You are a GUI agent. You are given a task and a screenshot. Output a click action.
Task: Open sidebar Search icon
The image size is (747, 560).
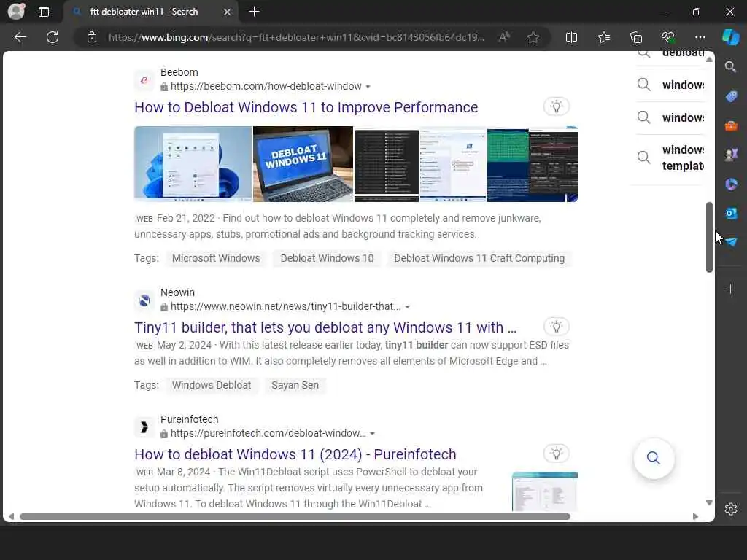click(730, 66)
